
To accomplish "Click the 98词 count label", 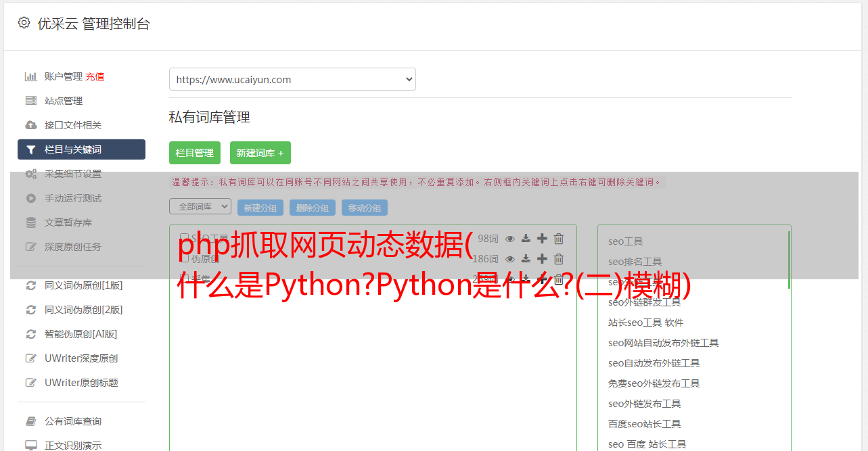I will point(488,239).
